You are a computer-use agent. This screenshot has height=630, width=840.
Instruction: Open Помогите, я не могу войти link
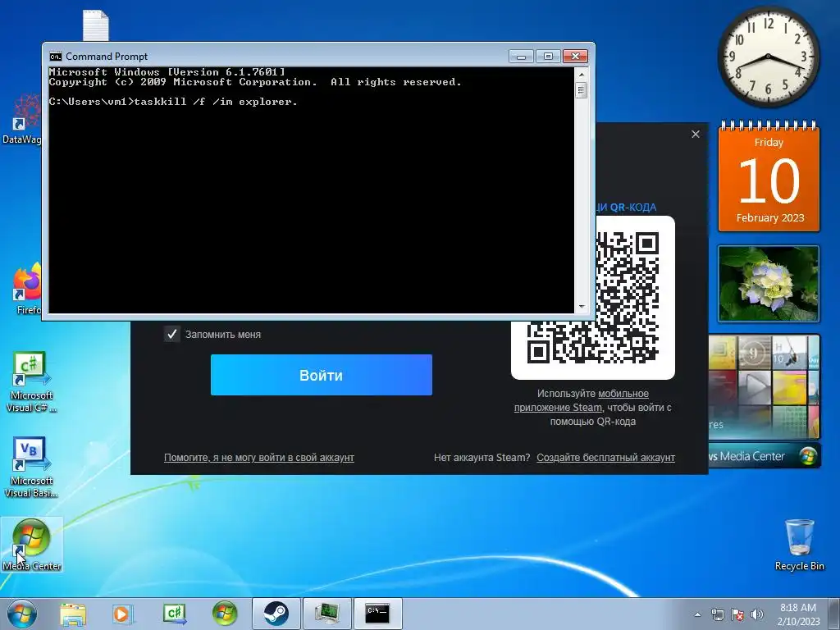point(258,458)
